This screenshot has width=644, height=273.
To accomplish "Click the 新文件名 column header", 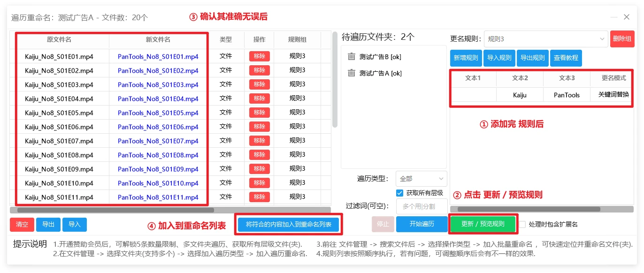I will tap(158, 40).
